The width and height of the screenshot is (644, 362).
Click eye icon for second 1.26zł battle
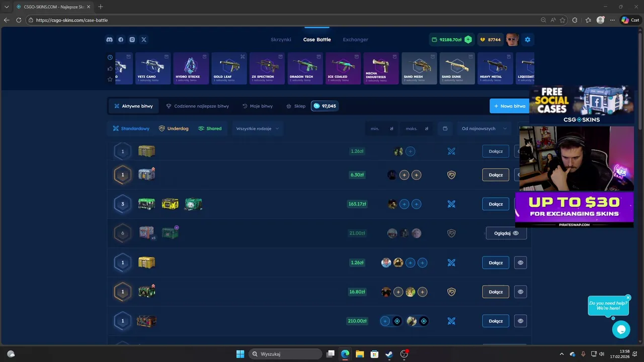click(521, 262)
